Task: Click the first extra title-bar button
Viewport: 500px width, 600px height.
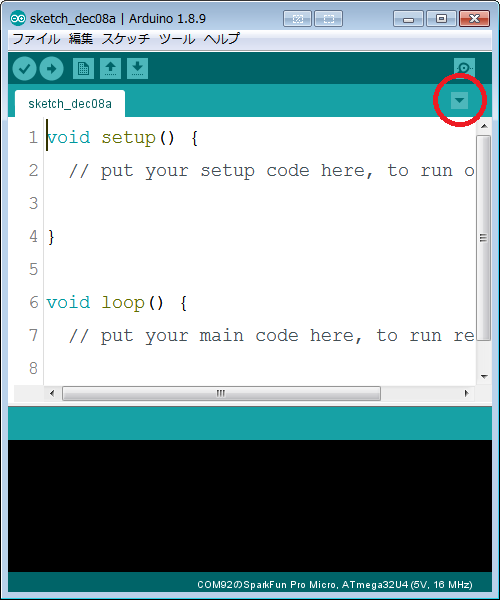Action: (x=297, y=18)
